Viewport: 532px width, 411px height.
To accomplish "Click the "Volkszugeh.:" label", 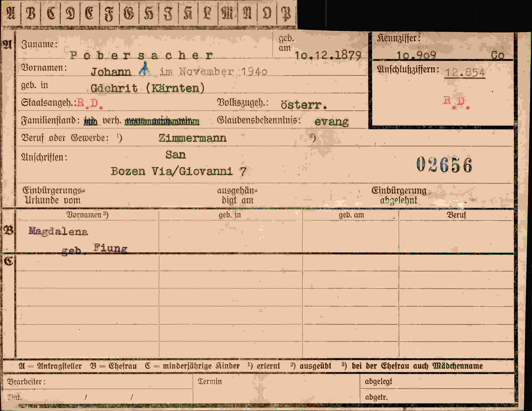I will (x=242, y=102).
